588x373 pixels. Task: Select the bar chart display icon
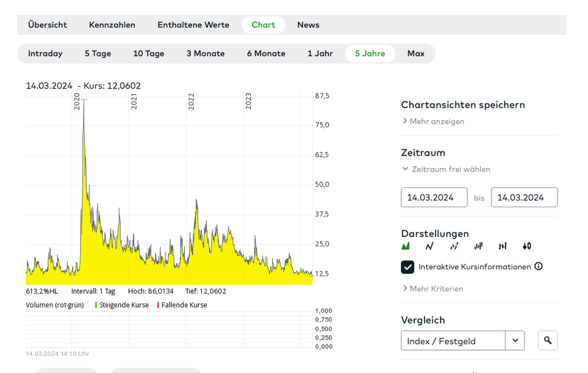[479, 246]
